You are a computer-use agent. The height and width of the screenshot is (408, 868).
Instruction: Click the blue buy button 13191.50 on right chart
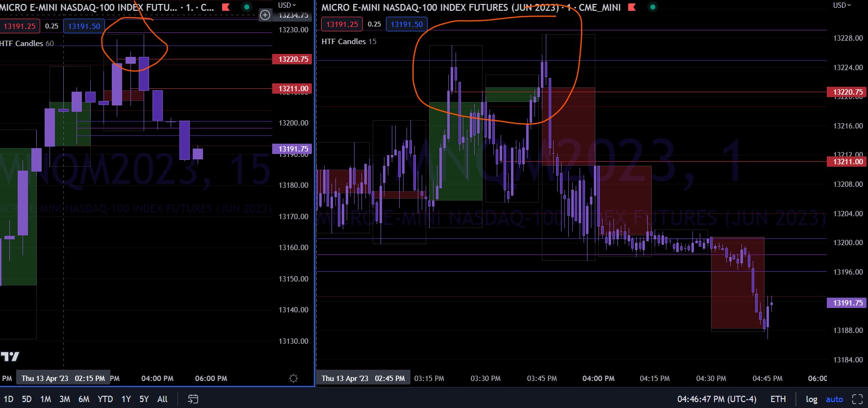point(407,24)
